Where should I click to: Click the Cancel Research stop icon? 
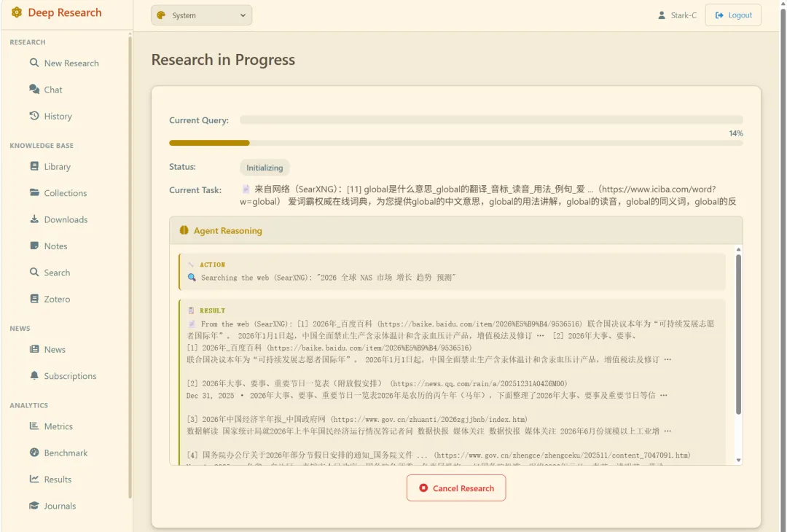[x=423, y=488]
